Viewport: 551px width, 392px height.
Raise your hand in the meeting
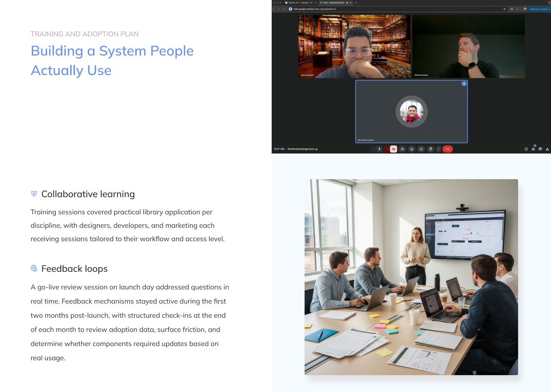point(430,149)
